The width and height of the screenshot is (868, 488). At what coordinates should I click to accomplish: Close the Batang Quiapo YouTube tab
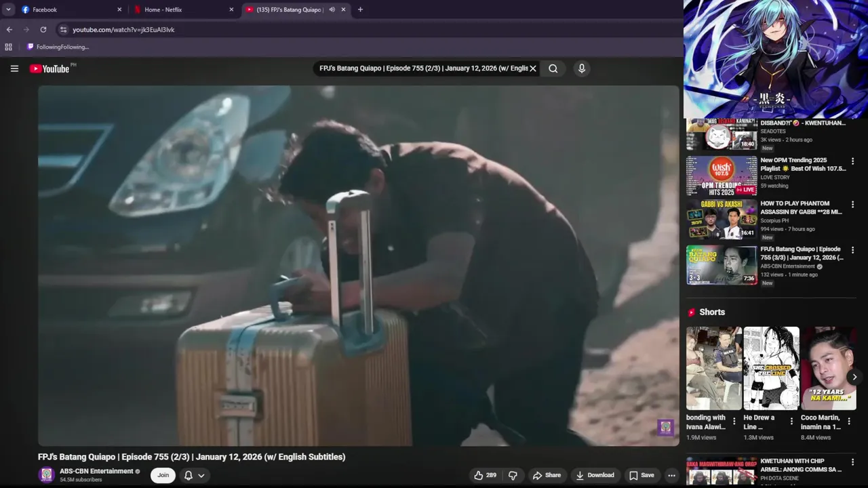point(343,9)
